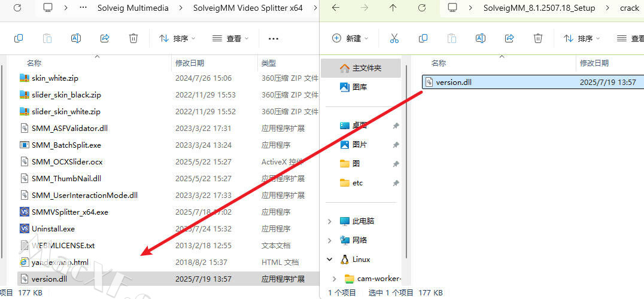Collapse the Linux tree node
This screenshot has height=299, width=644.
tap(329, 259)
